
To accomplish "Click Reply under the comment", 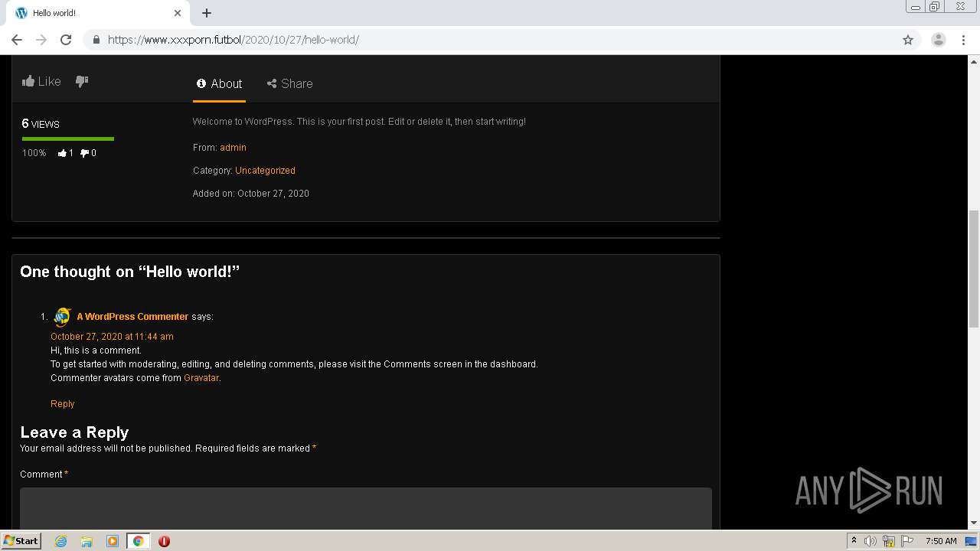I will (x=63, y=404).
